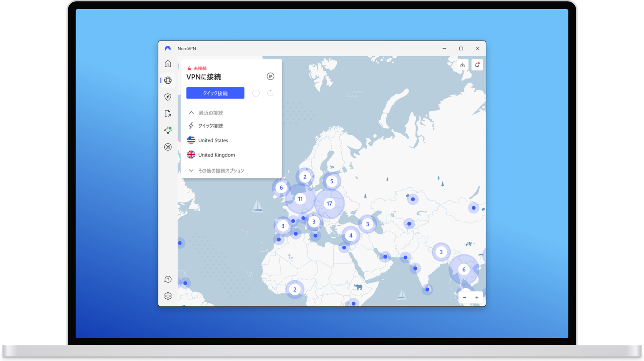Select United States from recent connections
644x361 pixels.
click(213, 140)
